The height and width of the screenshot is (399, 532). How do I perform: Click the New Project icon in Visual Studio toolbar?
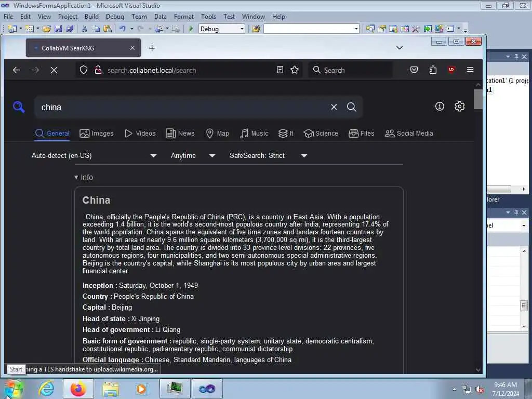pyautogui.click(x=12, y=29)
